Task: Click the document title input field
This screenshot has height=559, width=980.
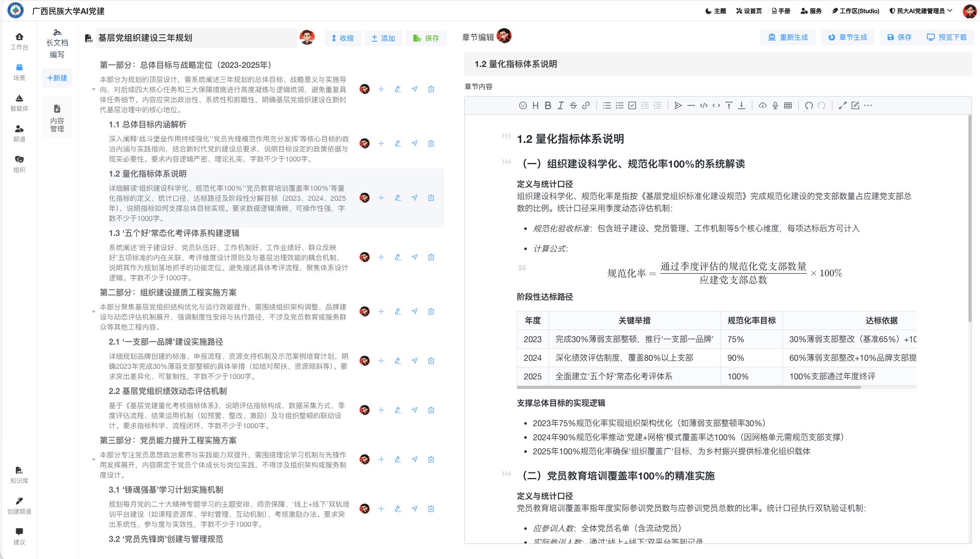Action: coord(195,38)
